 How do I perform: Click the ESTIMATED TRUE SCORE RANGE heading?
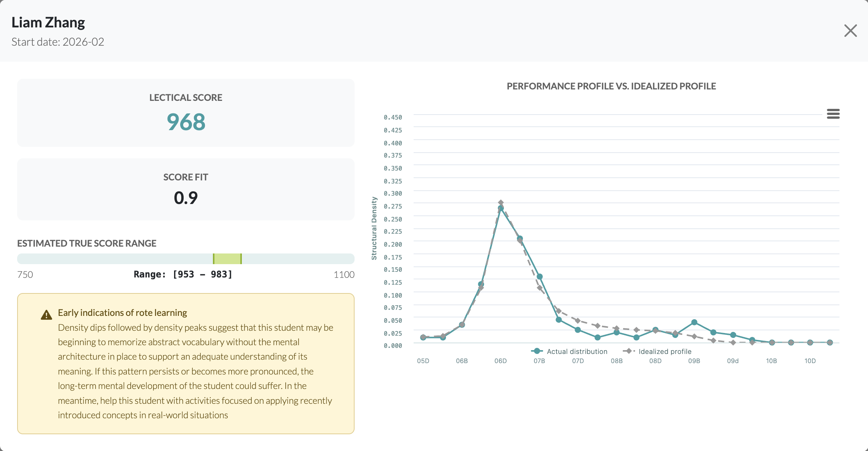(x=87, y=244)
